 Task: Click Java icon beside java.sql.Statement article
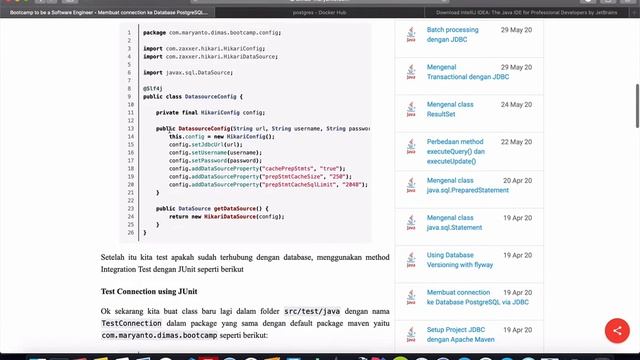pyautogui.click(x=411, y=223)
